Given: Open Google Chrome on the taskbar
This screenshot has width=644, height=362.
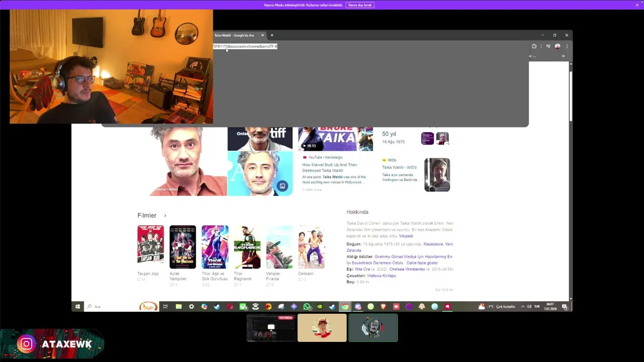Looking at the screenshot, I should click(345, 307).
